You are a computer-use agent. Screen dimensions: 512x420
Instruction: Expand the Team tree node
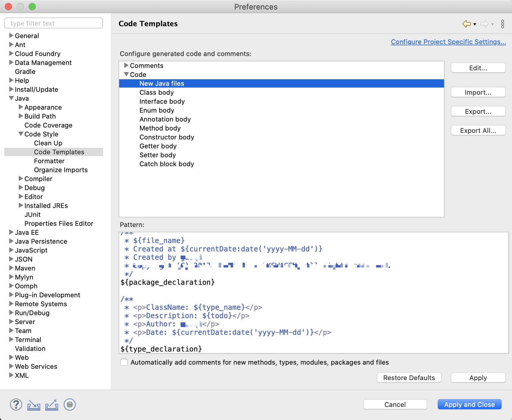coord(11,330)
